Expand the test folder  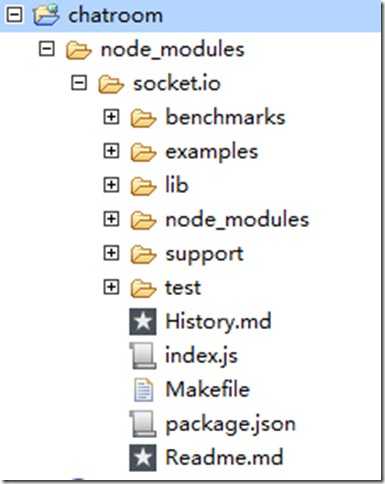[111, 287]
